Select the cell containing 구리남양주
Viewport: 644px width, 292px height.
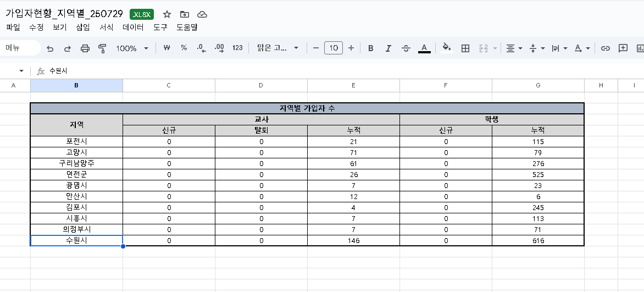coord(76,163)
